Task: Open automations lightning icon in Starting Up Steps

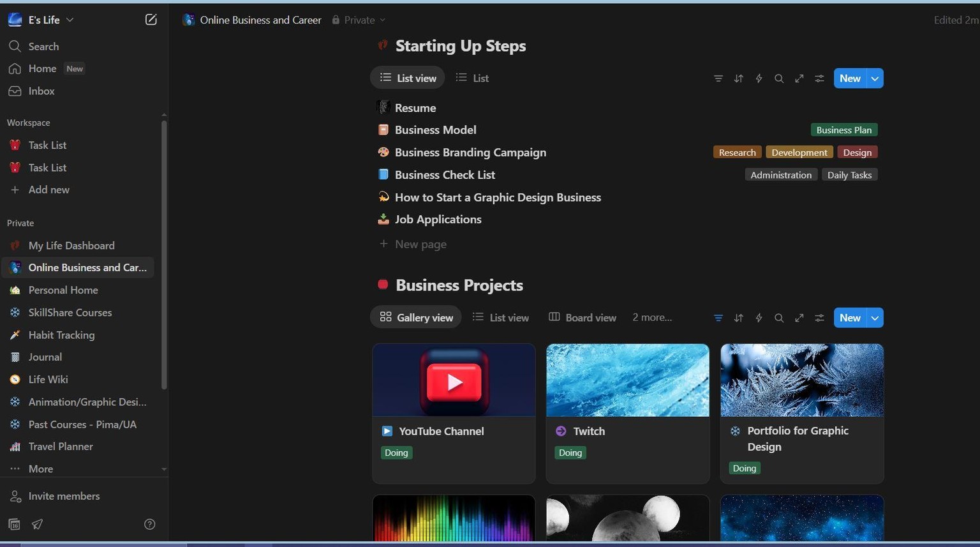Action: pos(759,79)
